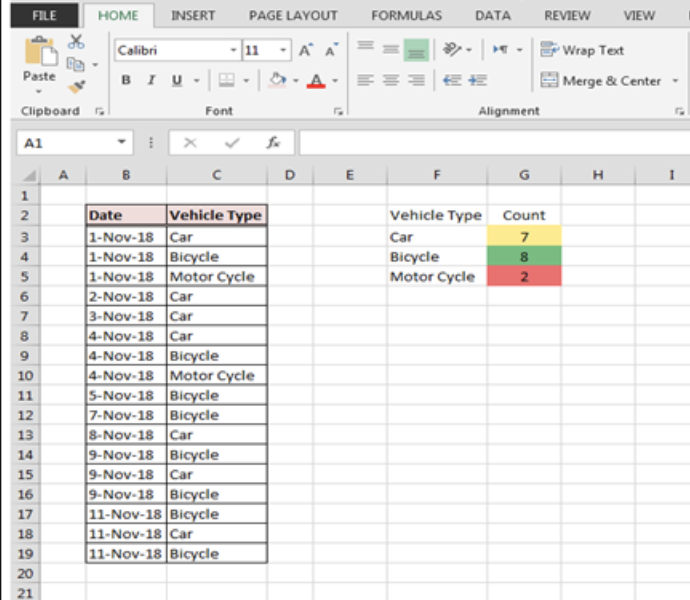This screenshot has width=690, height=600.
Task: Toggle Bold formatting
Action: [x=126, y=80]
